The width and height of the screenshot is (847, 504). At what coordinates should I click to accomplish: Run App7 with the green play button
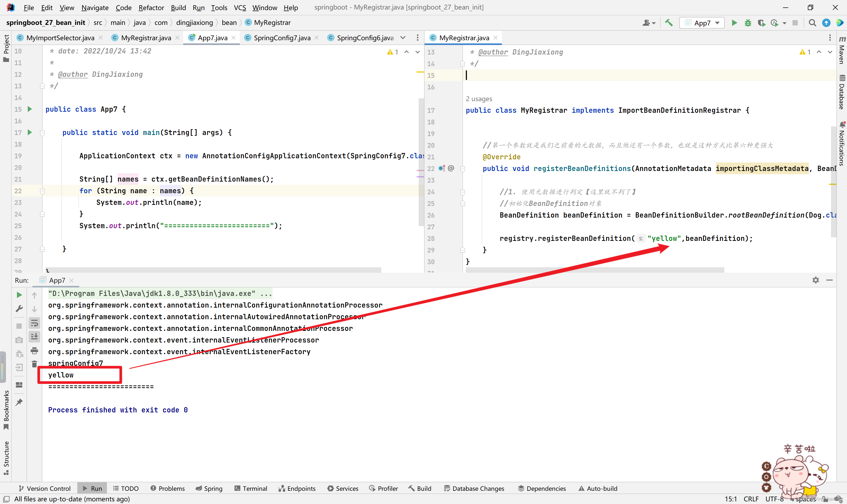[x=734, y=23]
